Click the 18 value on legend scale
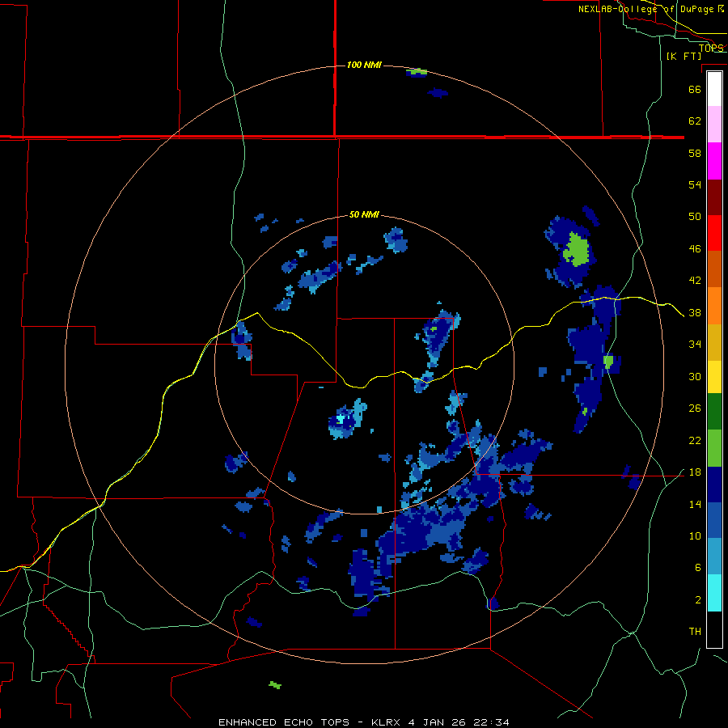Screen dimensions: 728x728 (x=695, y=472)
